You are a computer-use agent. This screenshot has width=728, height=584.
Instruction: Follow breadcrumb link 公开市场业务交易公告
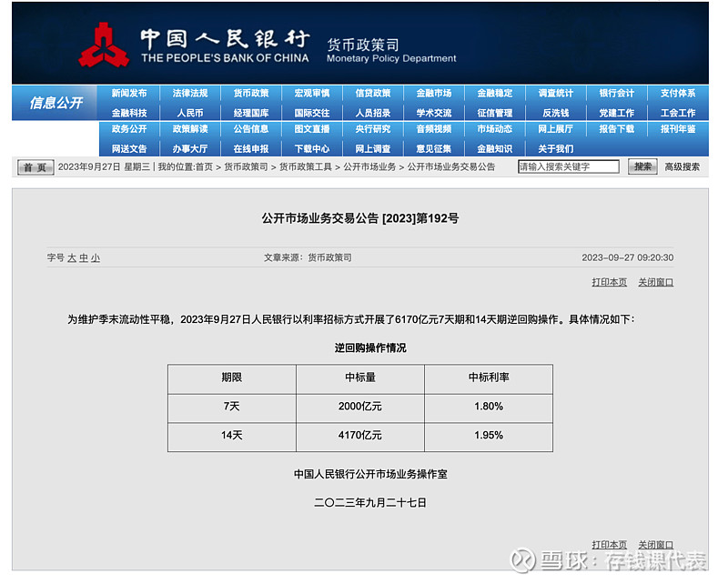(451, 166)
